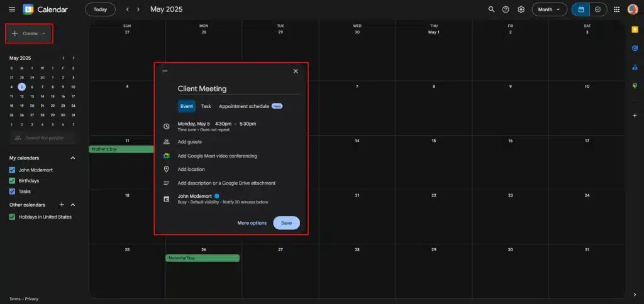Open the Google apps grid

point(616,9)
